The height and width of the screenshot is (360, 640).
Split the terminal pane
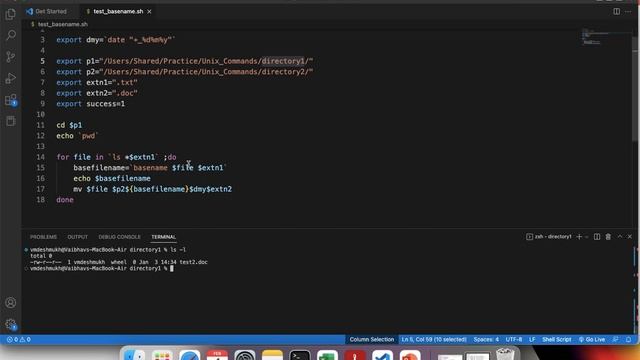pos(597,237)
